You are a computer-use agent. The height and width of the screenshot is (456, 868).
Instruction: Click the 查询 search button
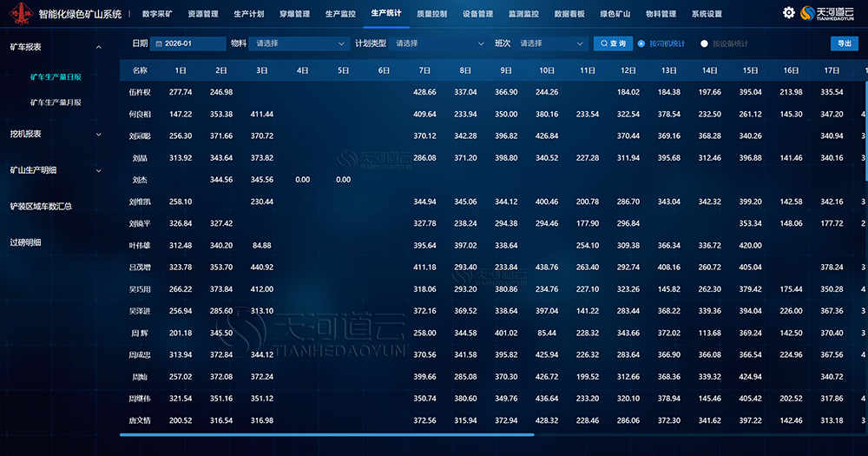[613, 43]
